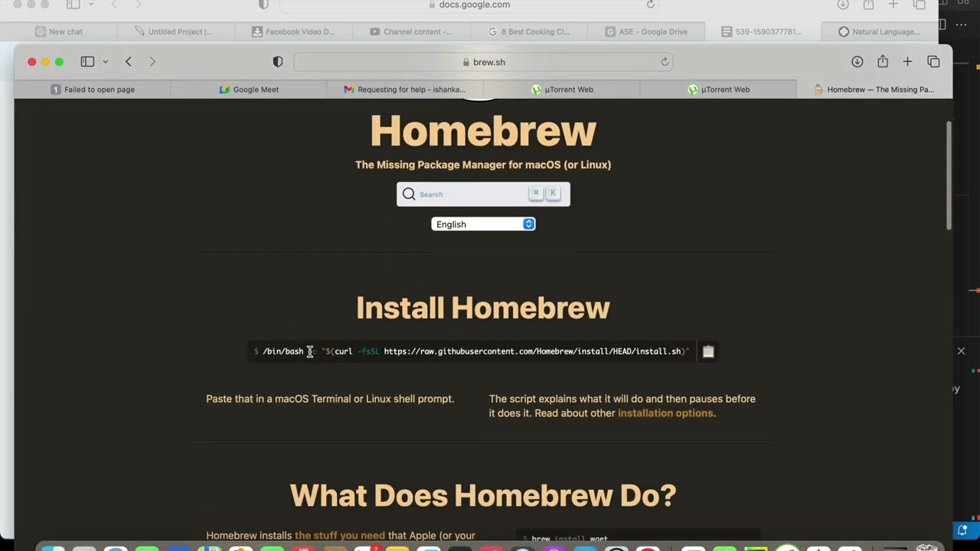This screenshot has width=980, height=551.
Task: Click the Homebrew page scrollbar
Action: coord(948,176)
